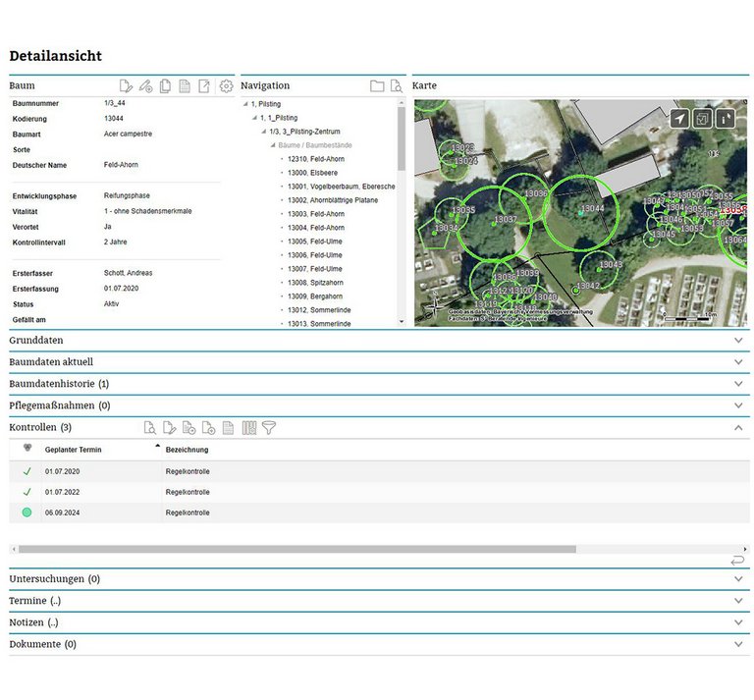Viewport: 754px width, 700px height.
Task: Click the 'Schott, Andreas' Ersterfasser value
Action: (128, 273)
